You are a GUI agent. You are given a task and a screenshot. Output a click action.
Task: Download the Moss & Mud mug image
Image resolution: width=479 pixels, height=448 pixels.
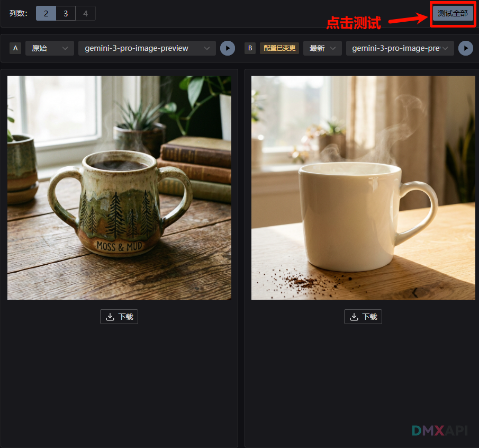(x=119, y=317)
